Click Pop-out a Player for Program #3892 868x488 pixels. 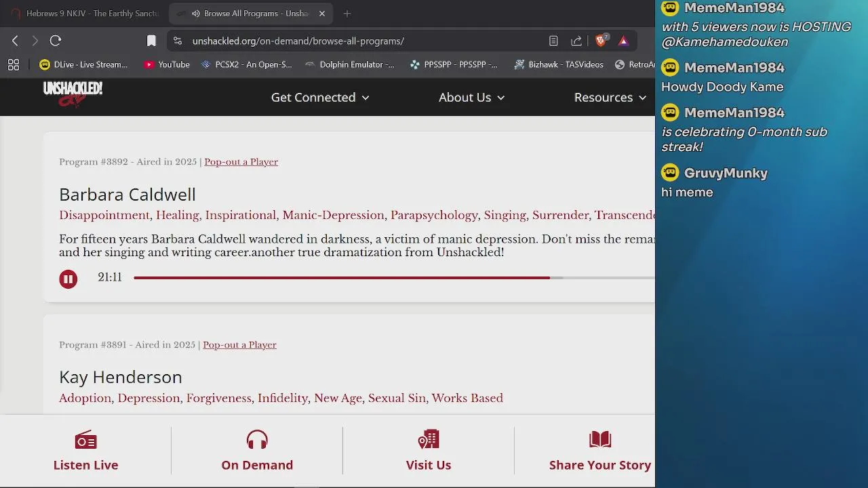point(241,162)
